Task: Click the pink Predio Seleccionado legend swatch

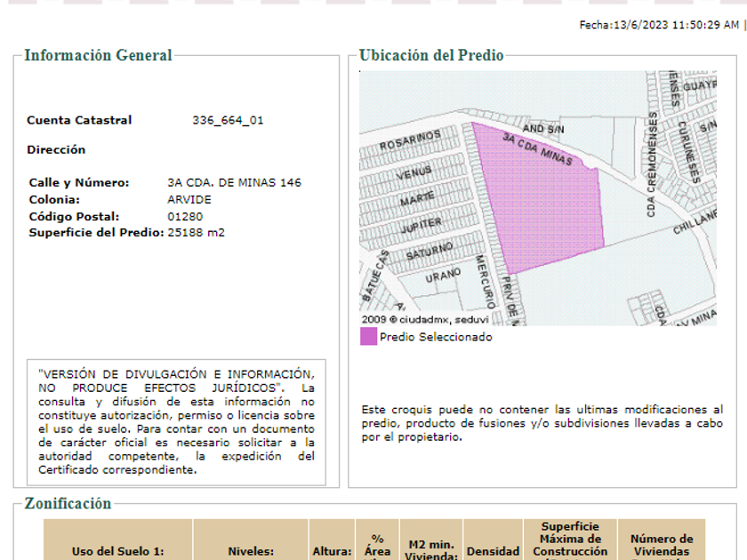Action: click(x=368, y=337)
